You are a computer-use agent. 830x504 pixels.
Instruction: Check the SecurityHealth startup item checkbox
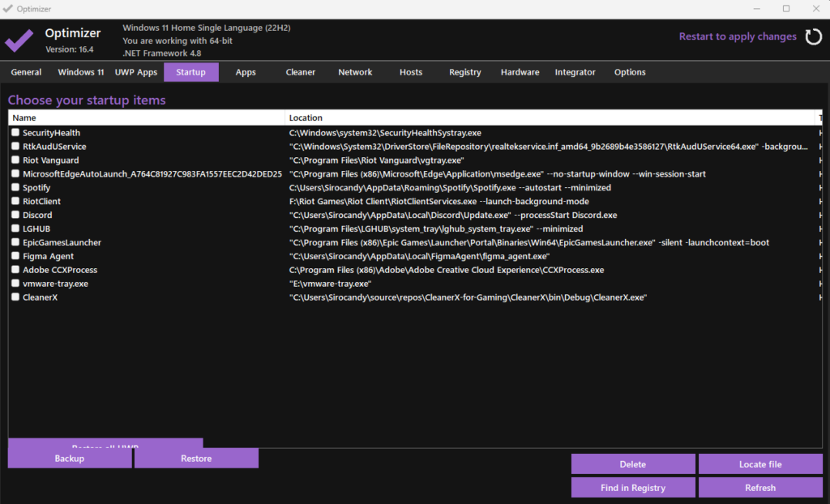coord(15,133)
